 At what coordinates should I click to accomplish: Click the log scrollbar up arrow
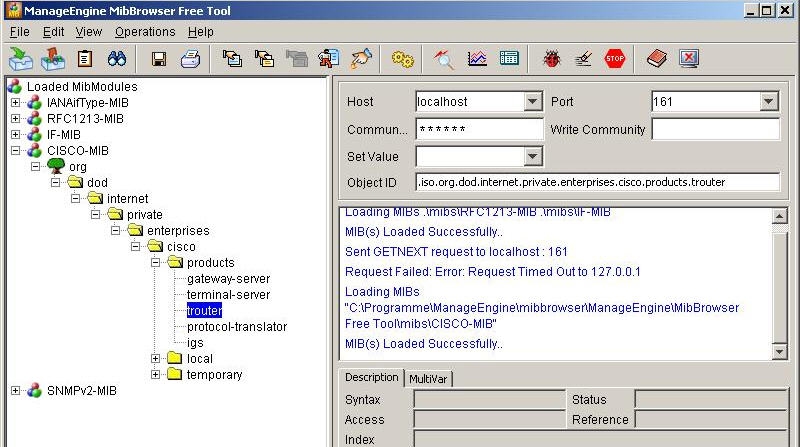[x=779, y=217]
